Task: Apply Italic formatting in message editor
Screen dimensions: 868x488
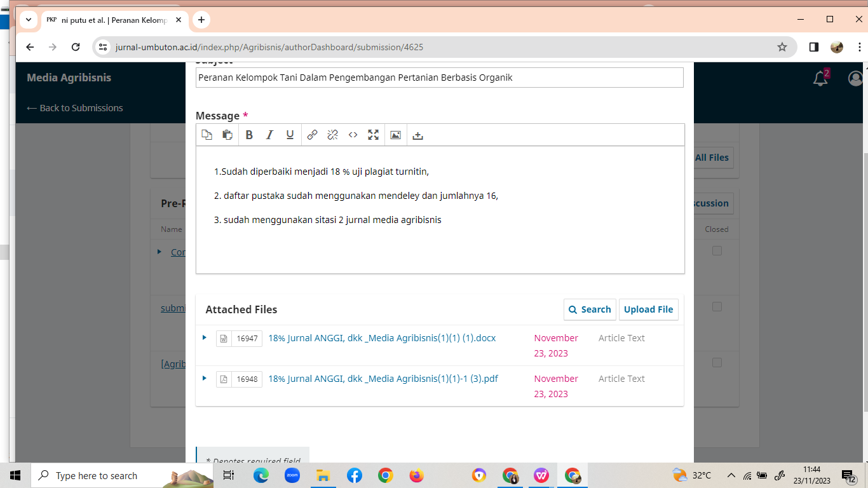Action: pos(269,135)
